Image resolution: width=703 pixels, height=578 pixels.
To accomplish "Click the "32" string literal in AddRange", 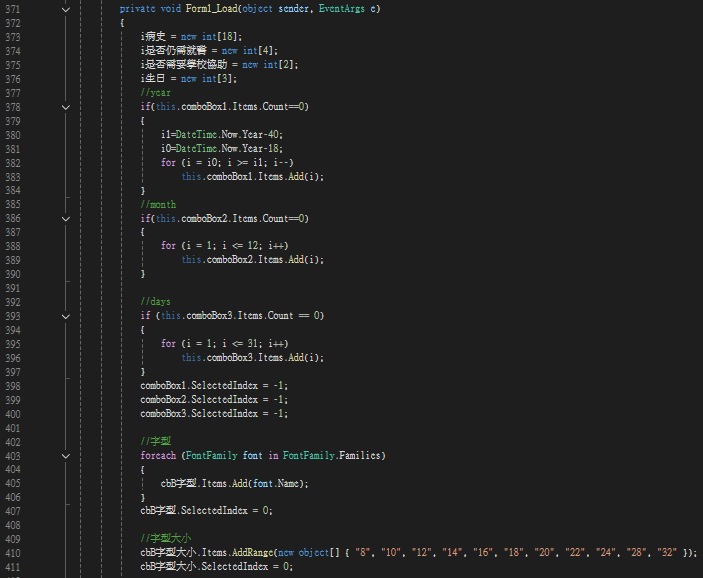I will point(667,552).
